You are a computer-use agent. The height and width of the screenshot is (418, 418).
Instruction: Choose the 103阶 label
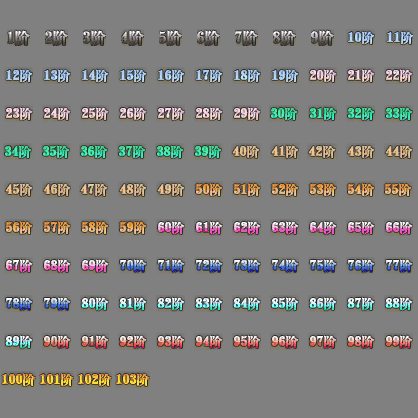coord(132,380)
